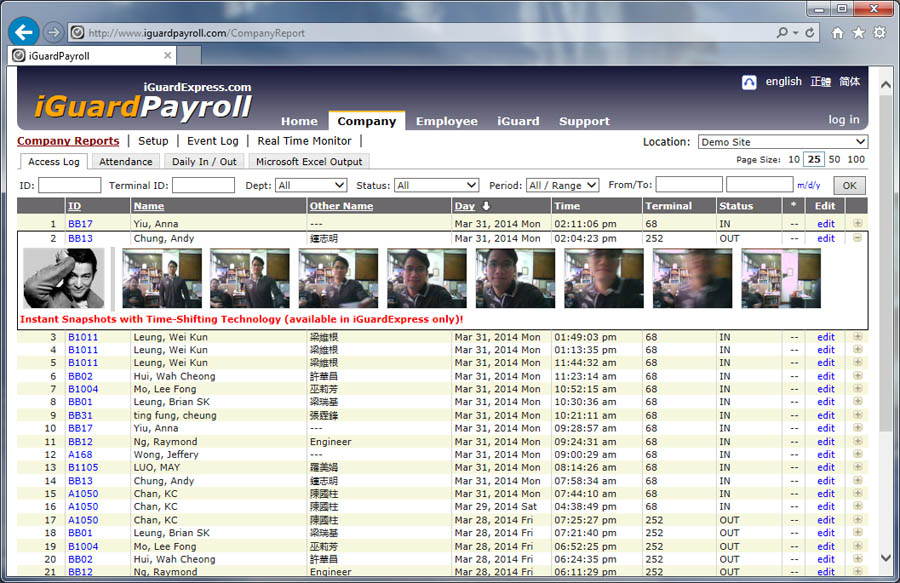Select the Attendance report tab
This screenshot has height=583, width=900.
(x=126, y=162)
